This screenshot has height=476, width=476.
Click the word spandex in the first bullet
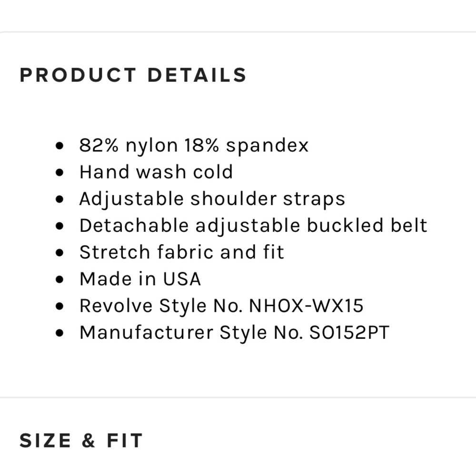click(267, 146)
